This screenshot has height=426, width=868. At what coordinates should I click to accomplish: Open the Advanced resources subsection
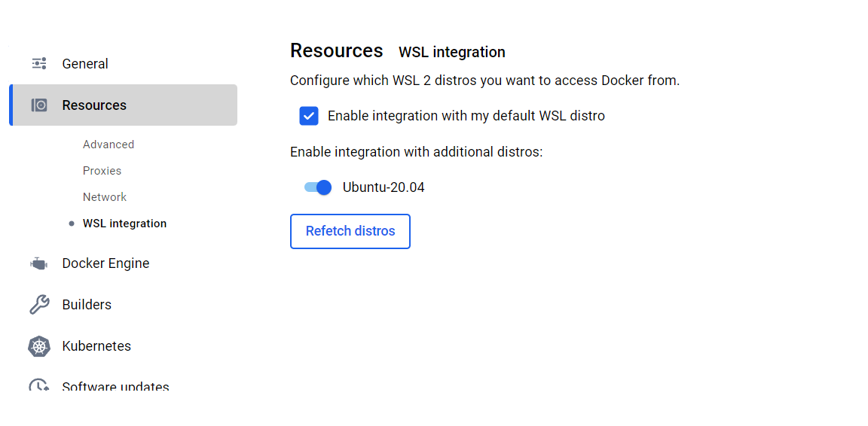click(108, 145)
